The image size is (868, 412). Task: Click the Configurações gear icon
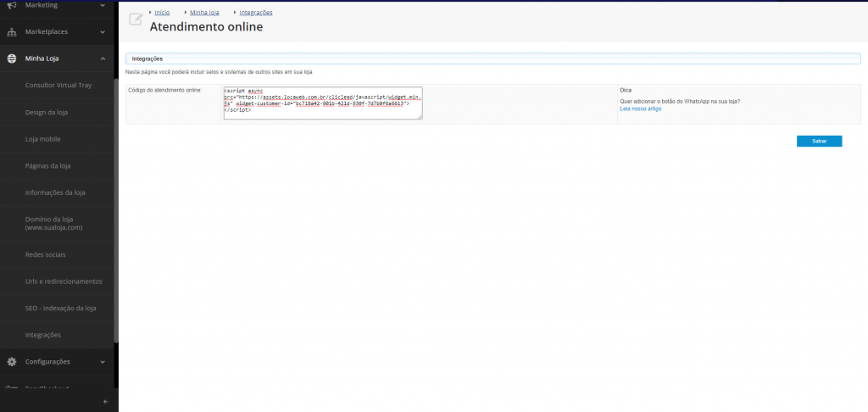(11, 362)
